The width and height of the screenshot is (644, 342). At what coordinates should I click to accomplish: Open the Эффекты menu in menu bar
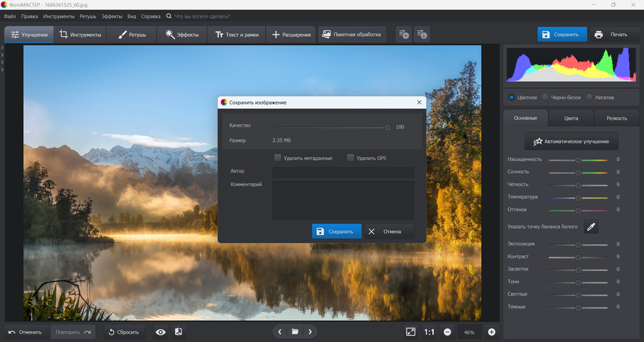tap(112, 15)
